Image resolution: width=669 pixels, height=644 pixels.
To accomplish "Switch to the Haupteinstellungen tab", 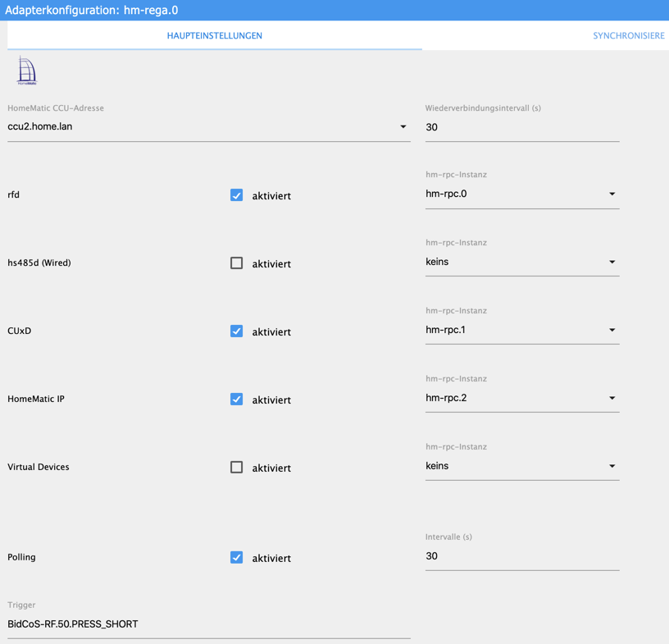I will click(215, 36).
